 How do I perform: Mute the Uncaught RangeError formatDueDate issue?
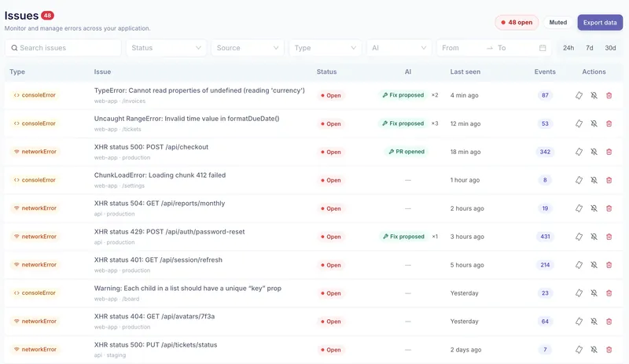click(594, 123)
